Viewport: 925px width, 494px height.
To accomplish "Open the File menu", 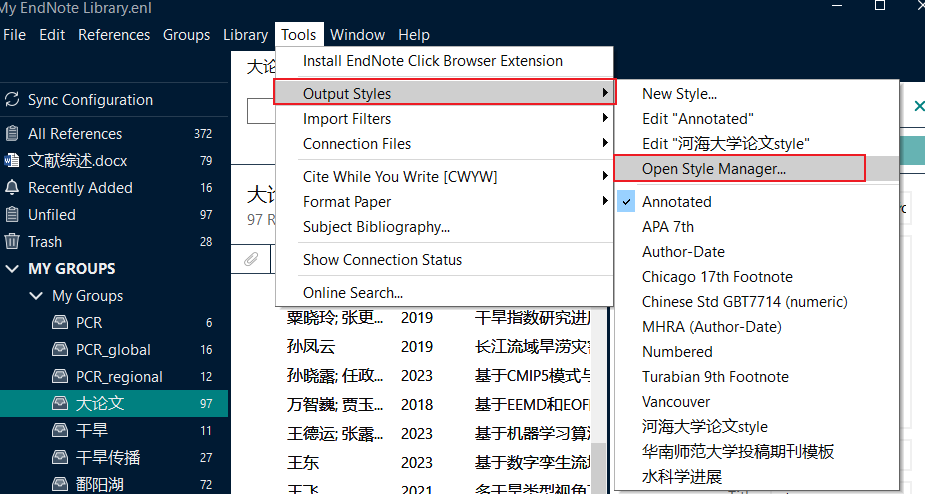I will 14,35.
